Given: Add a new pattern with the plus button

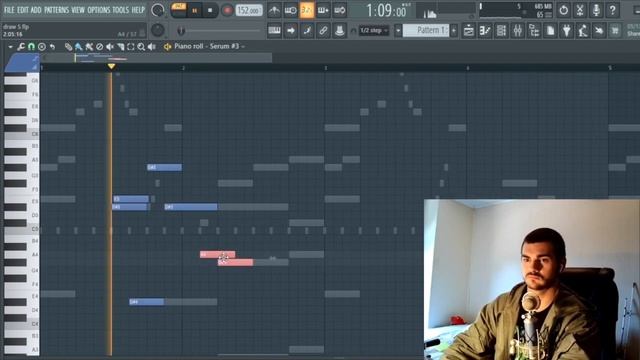Looking at the screenshot, I should point(453,31).
